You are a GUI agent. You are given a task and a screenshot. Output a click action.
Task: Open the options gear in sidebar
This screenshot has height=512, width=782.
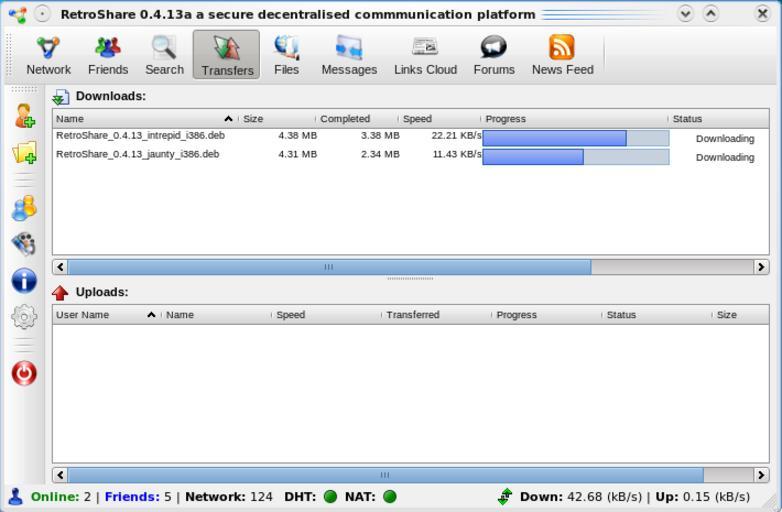coord(24,317)
